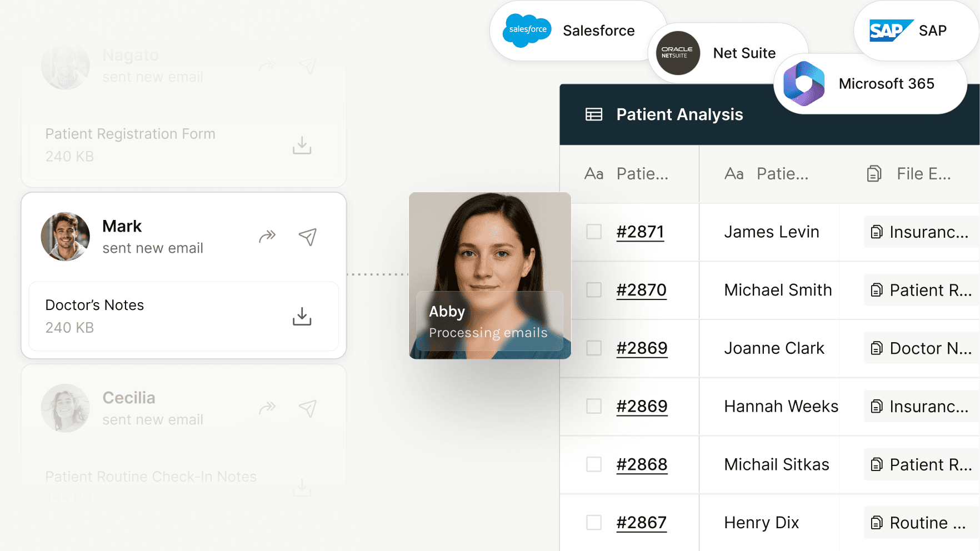Open patient record #2867 link
Screen dimensions: 980x551
click(642, 523)
